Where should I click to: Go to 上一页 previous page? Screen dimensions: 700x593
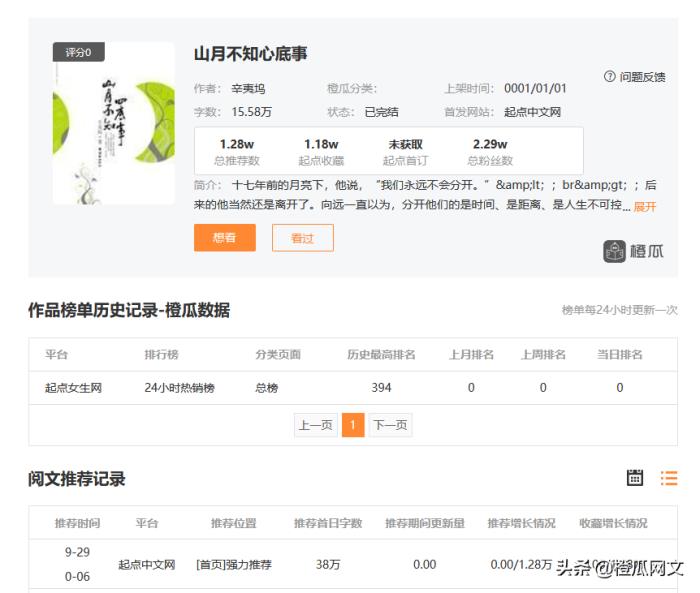(315, 425)
